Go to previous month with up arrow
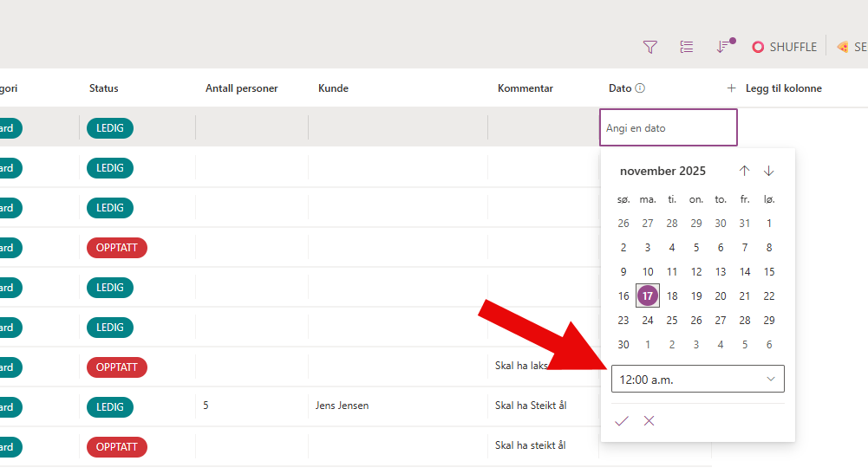The height and width of the screenshot is (474, 868). coord(744,171)
